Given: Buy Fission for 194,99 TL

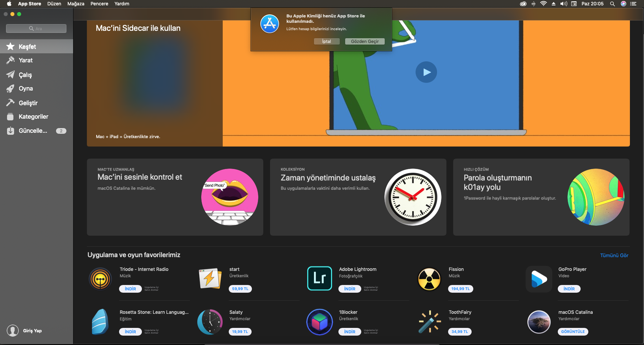Looking at the screenshot, I should pyautogui.click(x=461, y=289).
